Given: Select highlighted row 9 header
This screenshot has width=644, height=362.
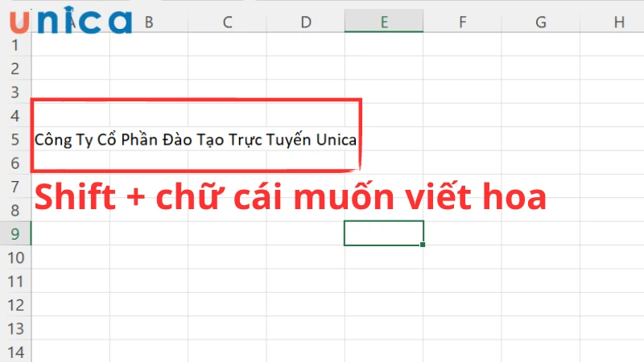Looking at the screenshot, I should (15, 233).
